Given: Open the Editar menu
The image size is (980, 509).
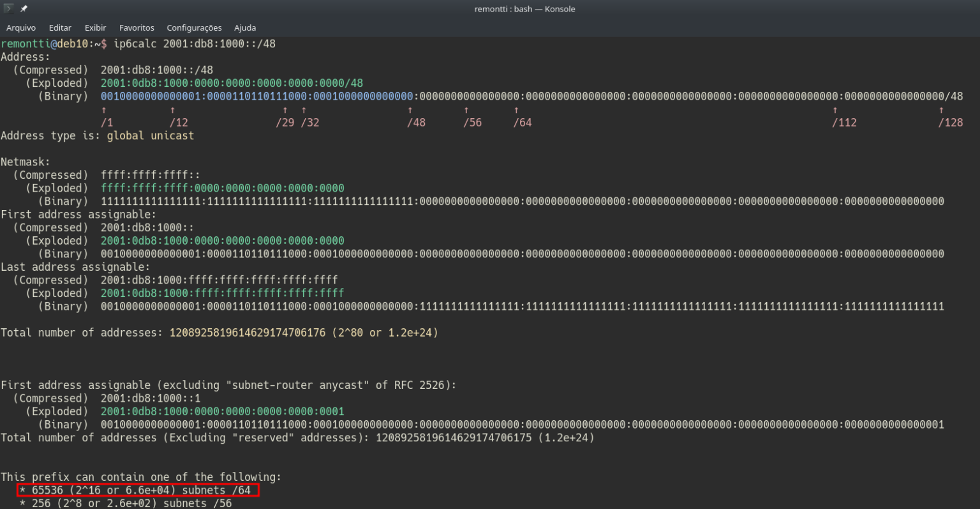Looking at the screenshot, I should 60,28.
